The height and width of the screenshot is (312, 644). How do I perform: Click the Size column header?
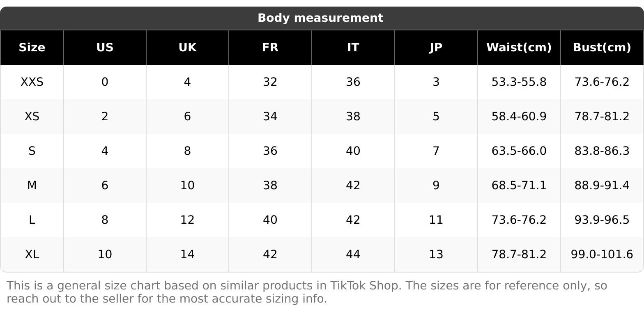coord(32,48)
